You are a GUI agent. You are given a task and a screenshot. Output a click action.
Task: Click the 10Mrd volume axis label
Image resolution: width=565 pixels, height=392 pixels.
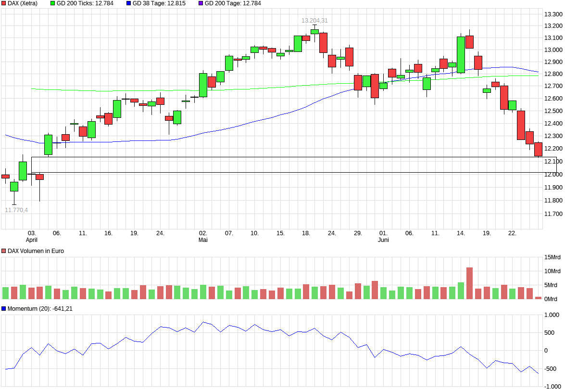pyautogui.click(x=552, y=271)
